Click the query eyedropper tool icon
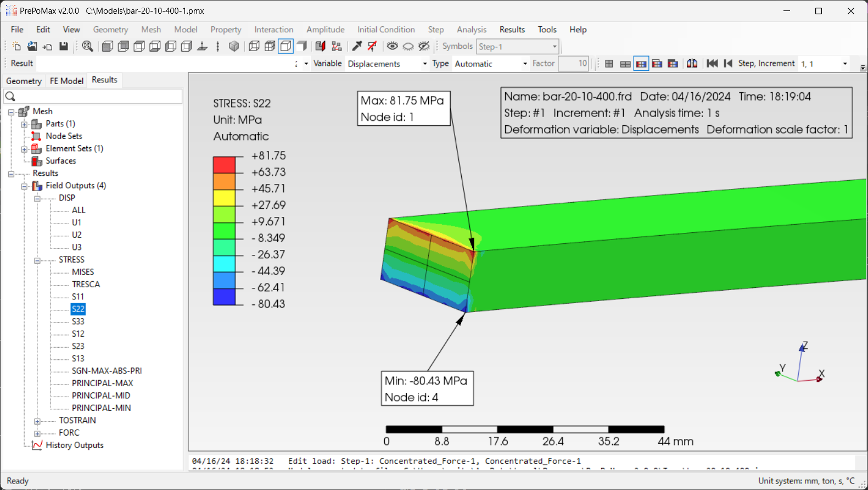 pyautogui.click(x=357, y=46)
